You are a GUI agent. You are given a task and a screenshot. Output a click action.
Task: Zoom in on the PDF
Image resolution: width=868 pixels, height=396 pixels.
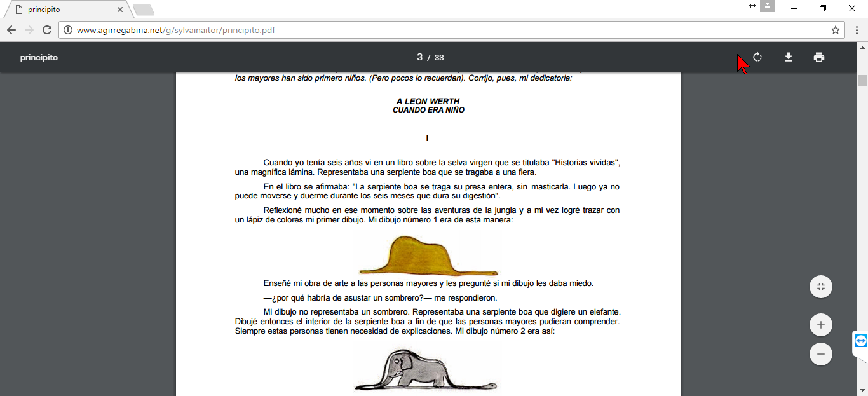[x=821, y=325]
